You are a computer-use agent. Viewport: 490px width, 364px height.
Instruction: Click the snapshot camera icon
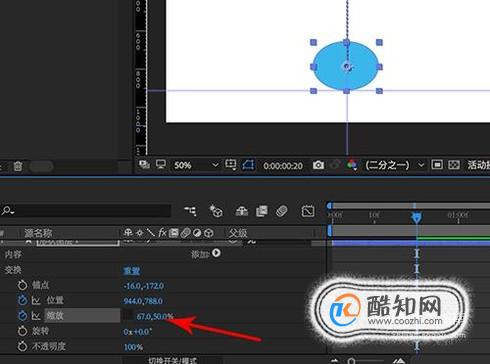[318, 165]
